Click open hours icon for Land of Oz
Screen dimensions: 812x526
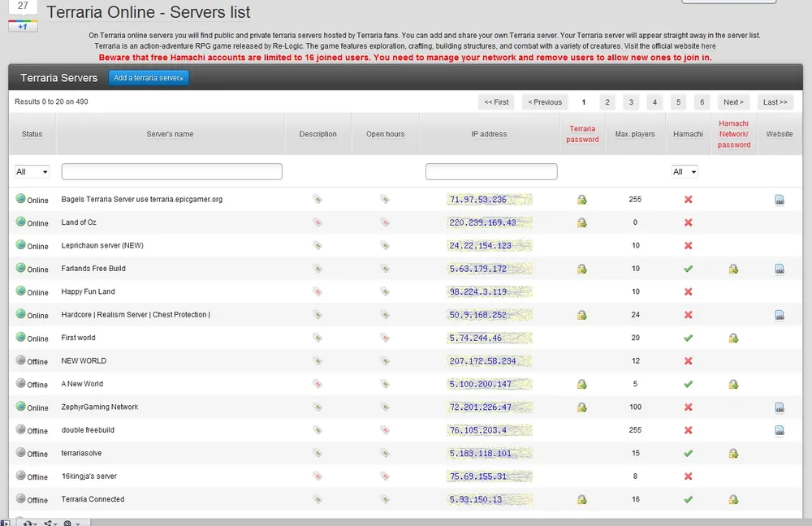385,222
